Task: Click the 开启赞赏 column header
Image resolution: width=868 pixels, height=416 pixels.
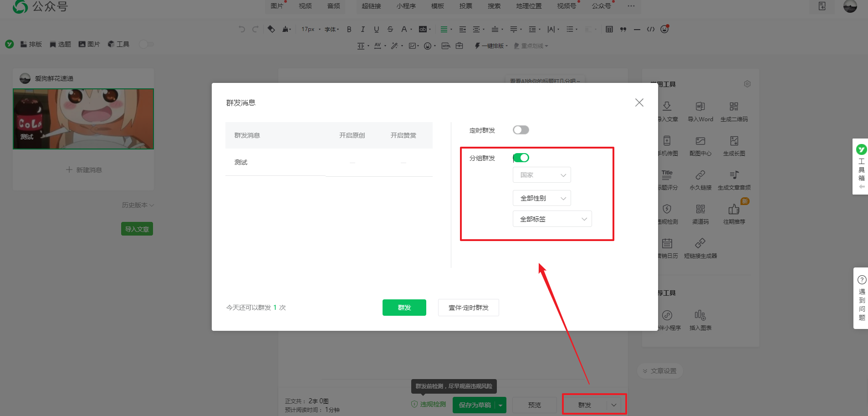Action: click(x=403, y=135)
